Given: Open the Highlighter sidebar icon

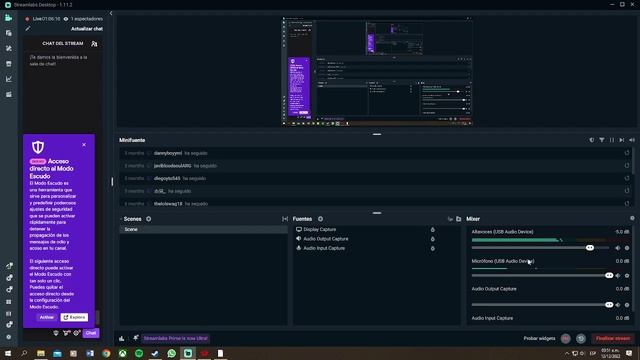Looking at the screenshot, I should (x=9, y=94).
